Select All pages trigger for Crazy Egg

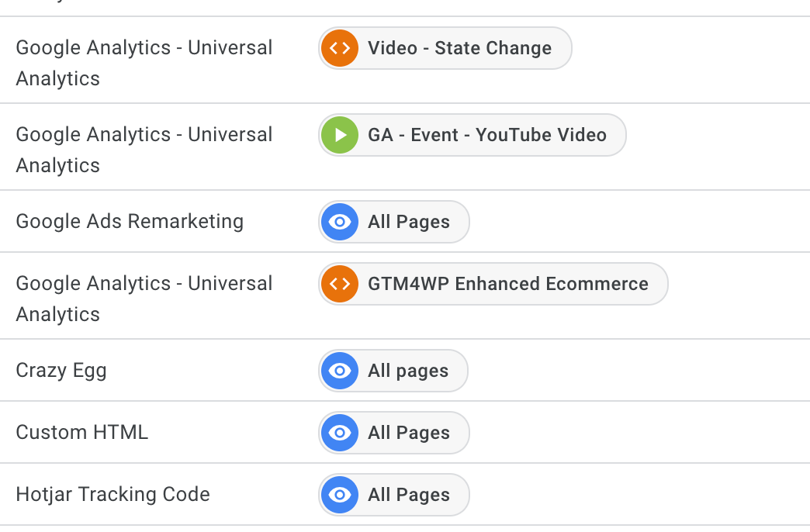coord(393,371)
